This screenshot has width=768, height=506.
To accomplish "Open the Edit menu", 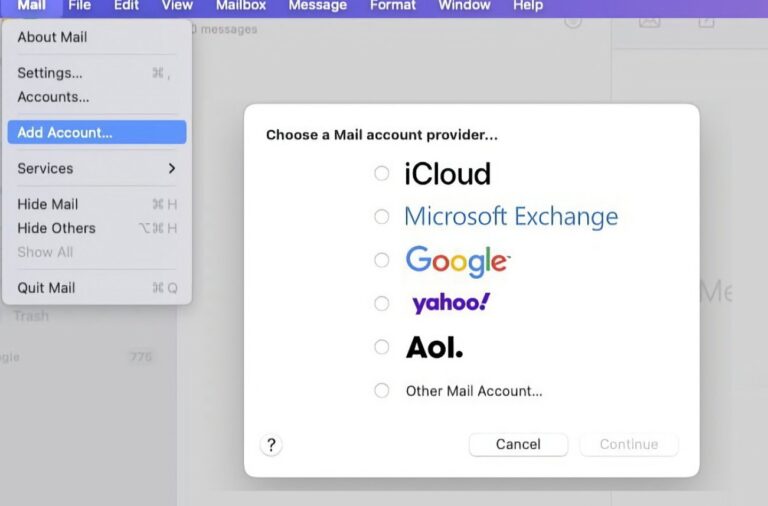I will click(126, 6).
